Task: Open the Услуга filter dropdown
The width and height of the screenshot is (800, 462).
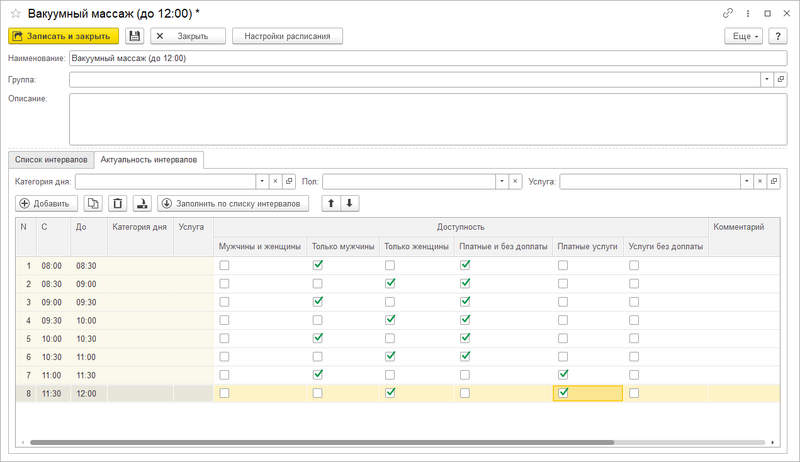Action: point(746,181)
